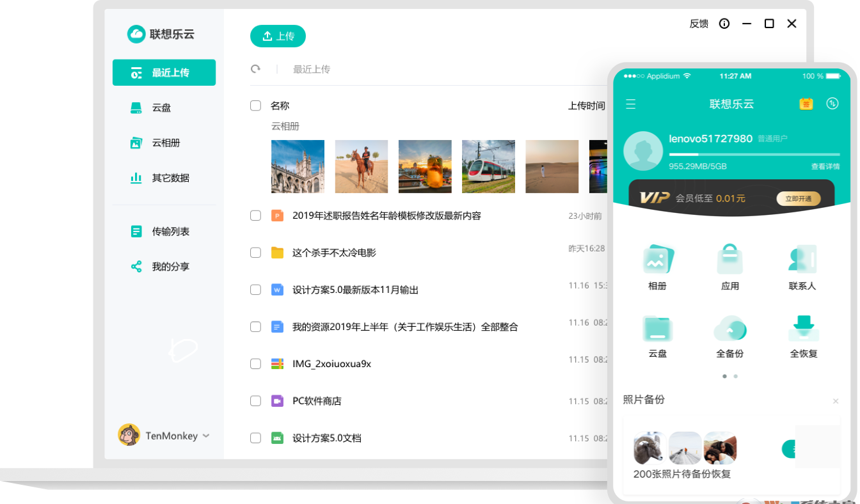Image resolution: width=860 pixels, height=504 pixels.
Task: Check the box for PC软件商店
Action: point(255,401)
